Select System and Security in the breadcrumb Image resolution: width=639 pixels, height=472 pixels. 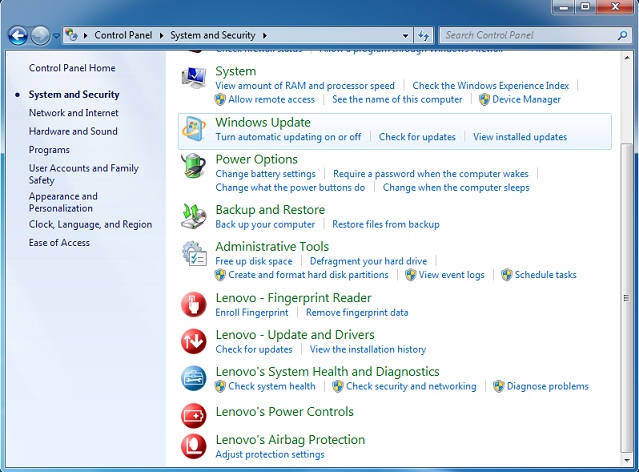coord(213,35)
